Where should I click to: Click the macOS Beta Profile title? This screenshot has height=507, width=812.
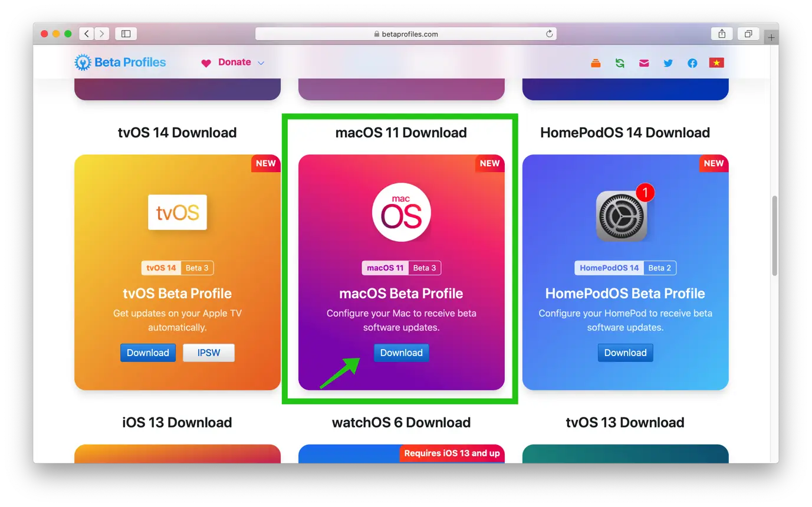402,293
